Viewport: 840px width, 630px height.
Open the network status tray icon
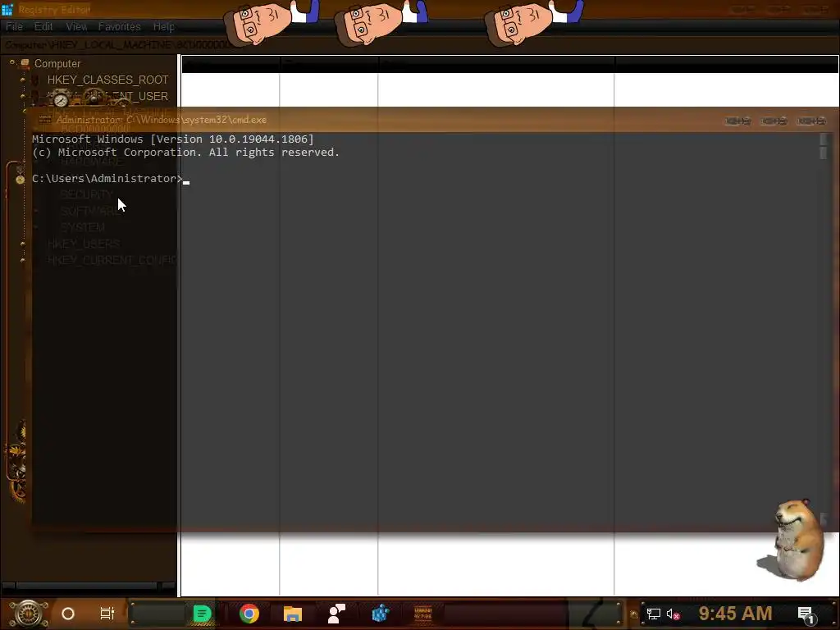653,614
